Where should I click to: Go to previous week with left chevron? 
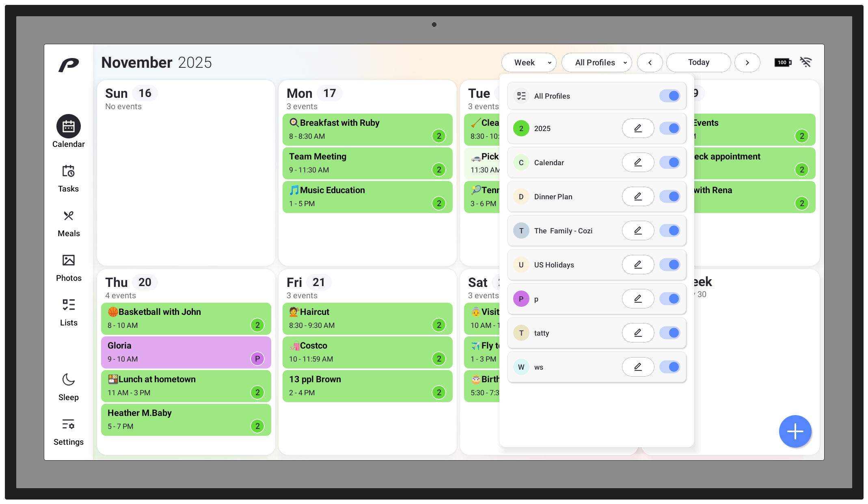(x=650, y=62)
